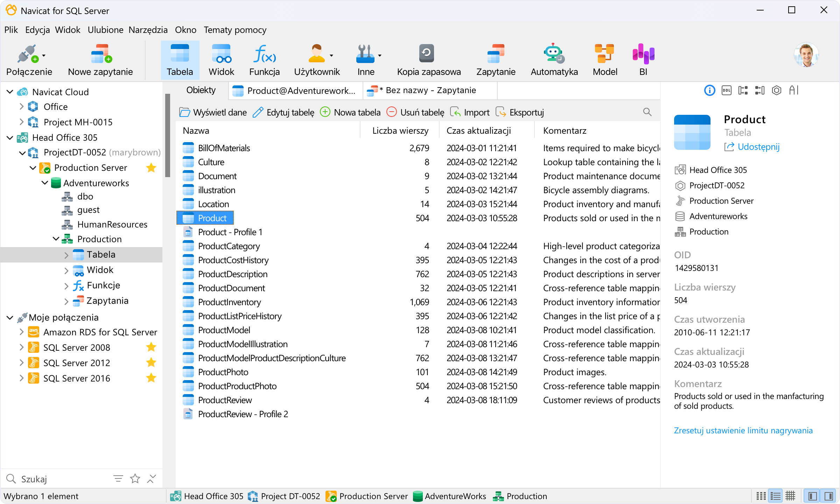The width and height of the screenshot is (840, 504).
Task: Select the BillOfMaterials table
Action: tap(224, 148)
